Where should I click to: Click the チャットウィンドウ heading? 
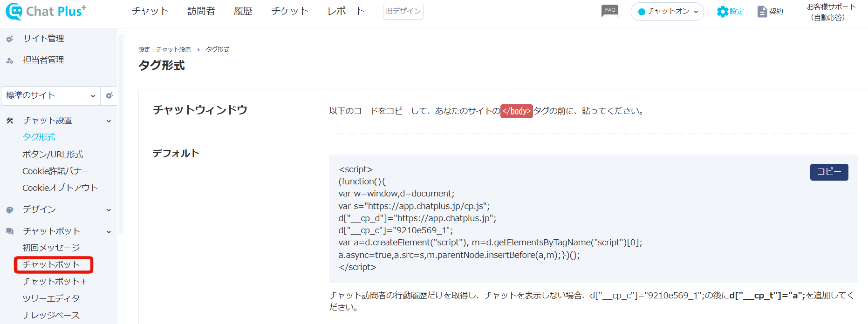point(200,110)
